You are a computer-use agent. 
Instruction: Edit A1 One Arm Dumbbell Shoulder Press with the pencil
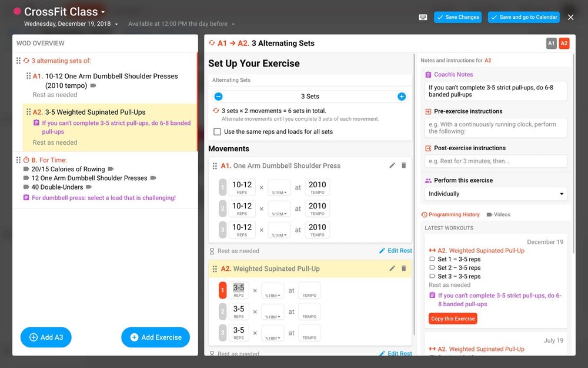[x=392, y=165]
